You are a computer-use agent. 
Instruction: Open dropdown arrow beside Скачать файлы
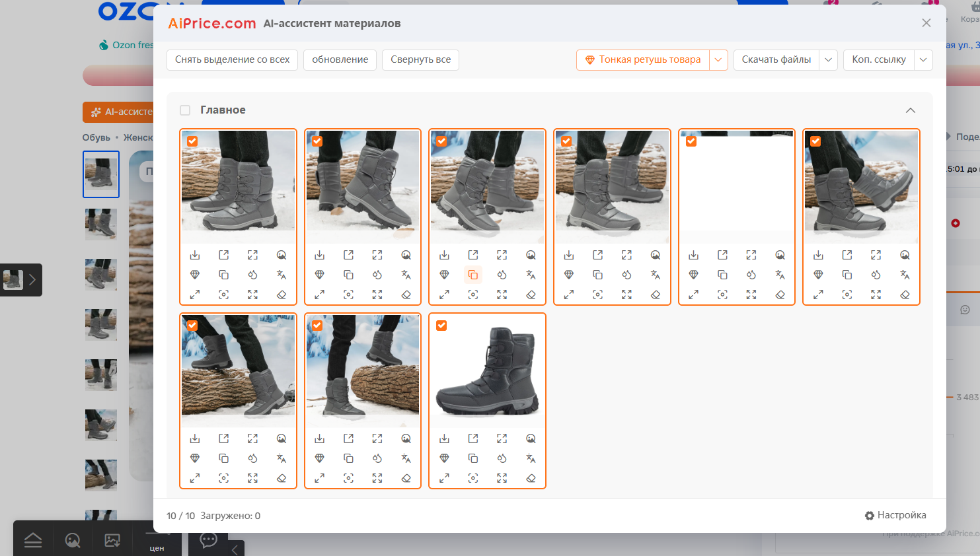pos(829,60)
